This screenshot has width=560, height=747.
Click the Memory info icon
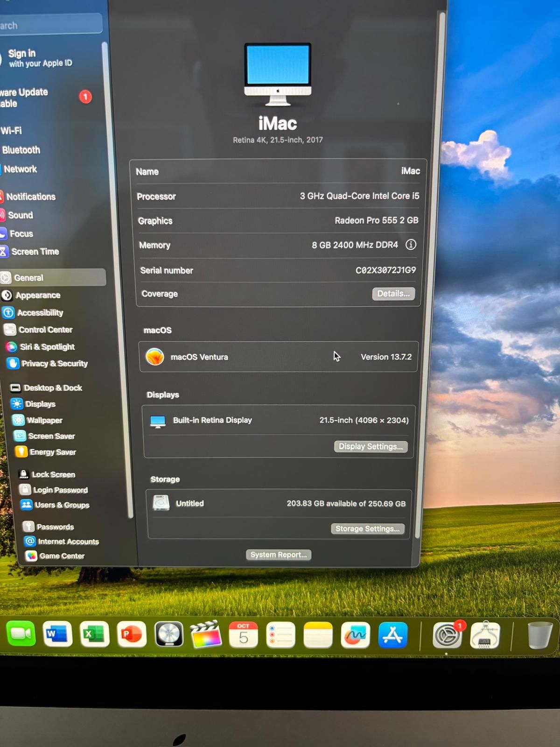[411, 245]
